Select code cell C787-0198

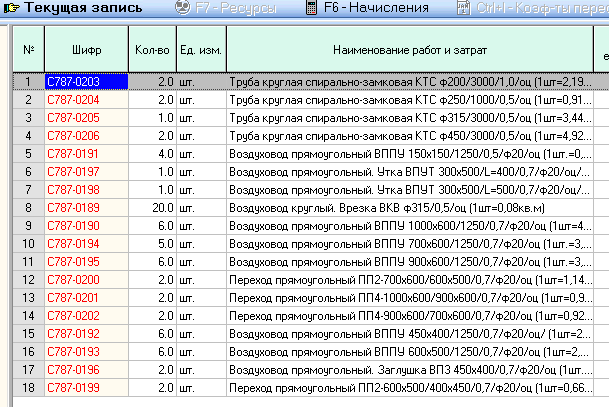(87, 190)
